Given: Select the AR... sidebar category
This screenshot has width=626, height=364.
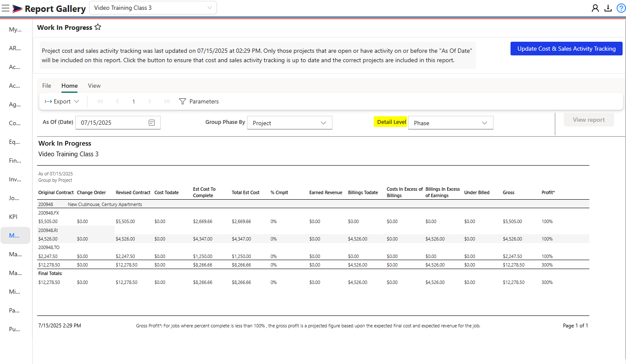Looking at the screenshot, I should (15, 48).
